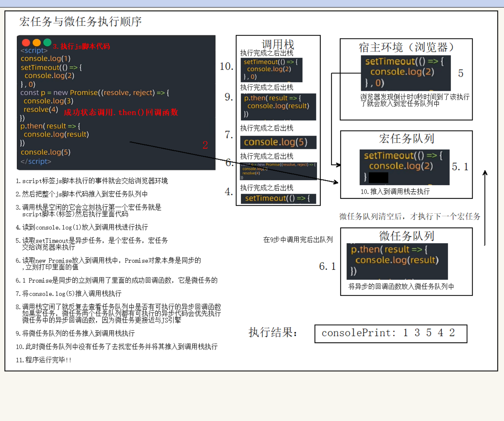Click the consolePrint: 1 3 5 4 2 result box
The height and width of the screenshot is (421, 504).
tap(391, 334)
